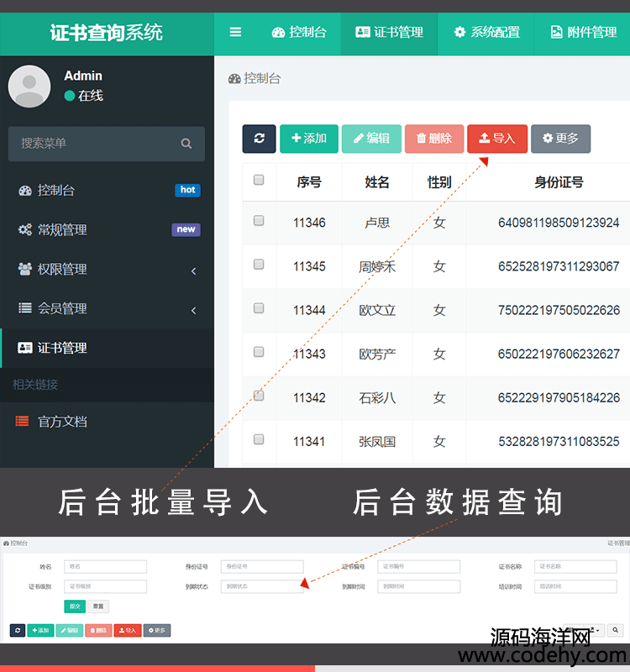Open 常规管理 in the sidebar
This screenshot has height=672, width=630.
61,229
